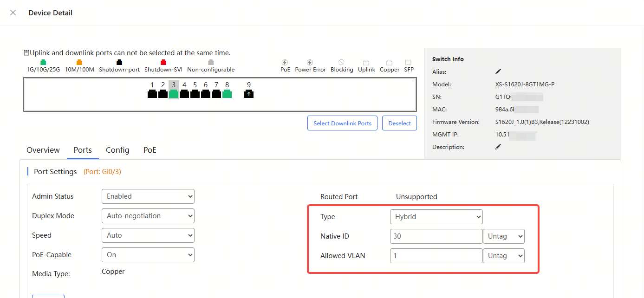The image size is (644, 298).
Task: Change port Type from Hybrid
Action: point(436,217)
